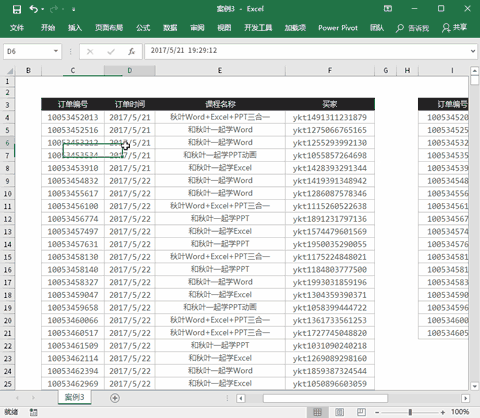
Task: Switch to the 插入 ribbon tab
Action: pyautogui.click(x=75, y=28)
